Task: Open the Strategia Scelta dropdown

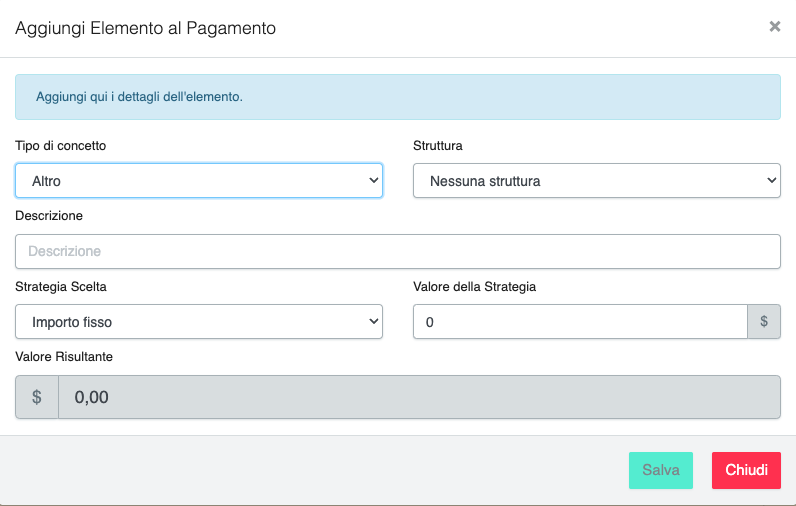Action: pyautogui.click(x=199, y=322)
